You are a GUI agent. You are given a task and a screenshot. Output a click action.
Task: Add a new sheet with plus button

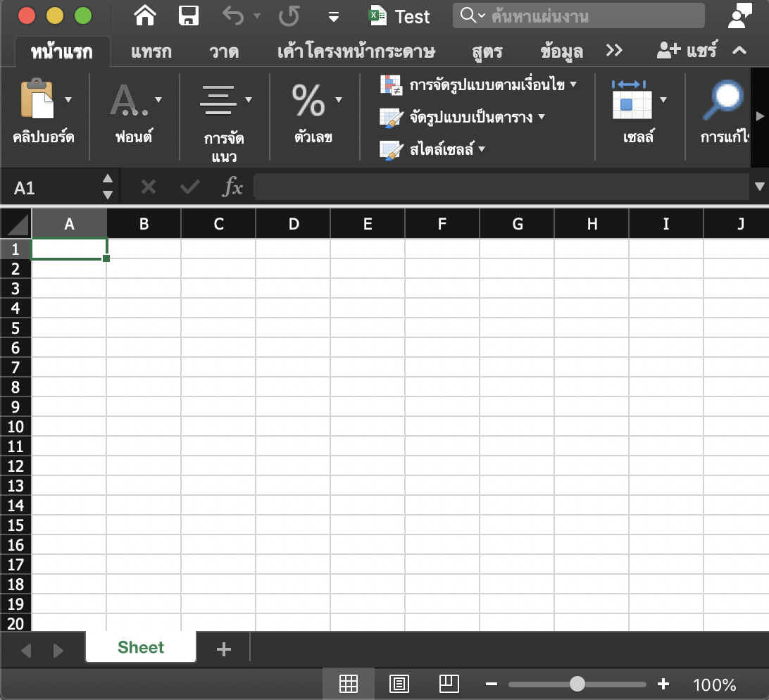(224, 649)
